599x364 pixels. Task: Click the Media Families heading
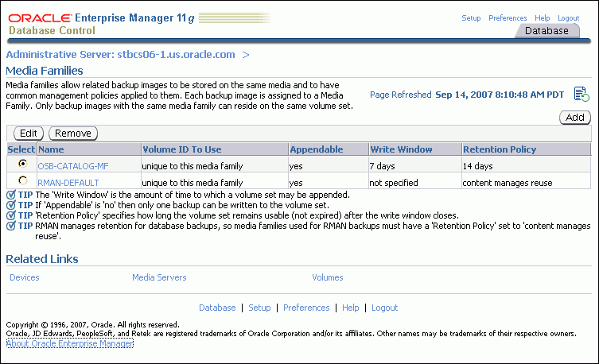(x=45, y=71)
